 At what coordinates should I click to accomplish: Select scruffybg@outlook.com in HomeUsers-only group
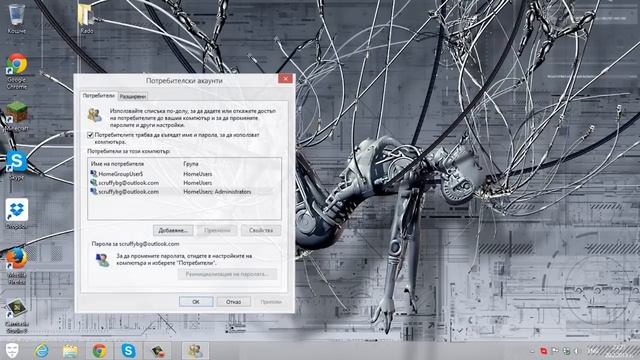pos(184,183)
